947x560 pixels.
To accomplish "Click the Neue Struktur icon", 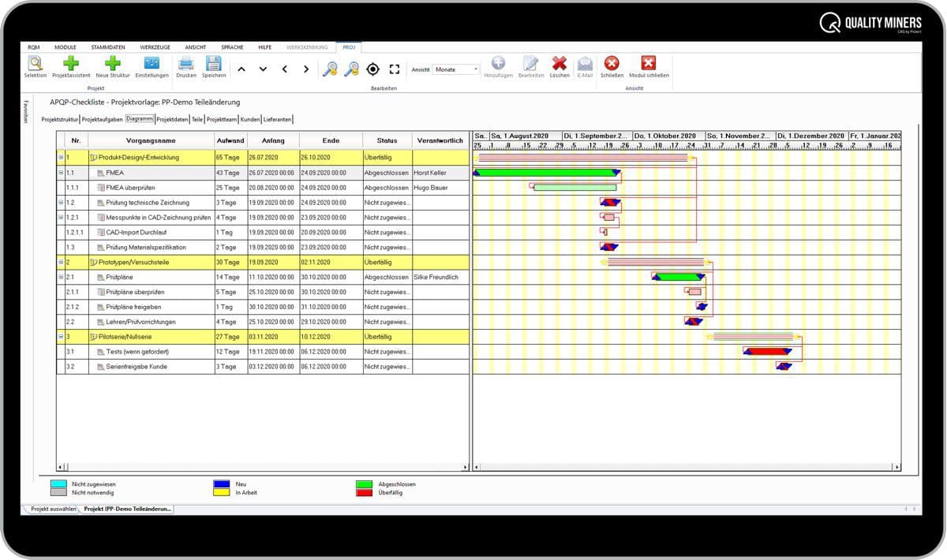I will pyautogui.click(x=113, y=64).
